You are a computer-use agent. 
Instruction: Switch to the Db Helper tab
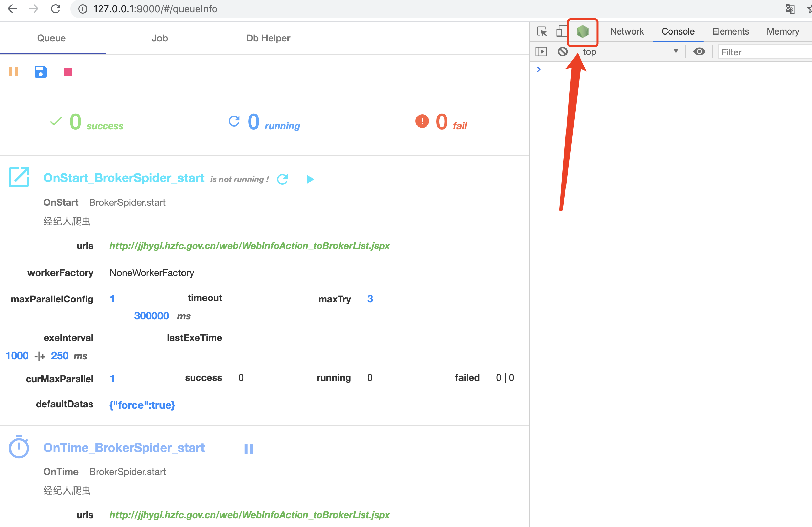pyautogui.click(x=268, y=38)
